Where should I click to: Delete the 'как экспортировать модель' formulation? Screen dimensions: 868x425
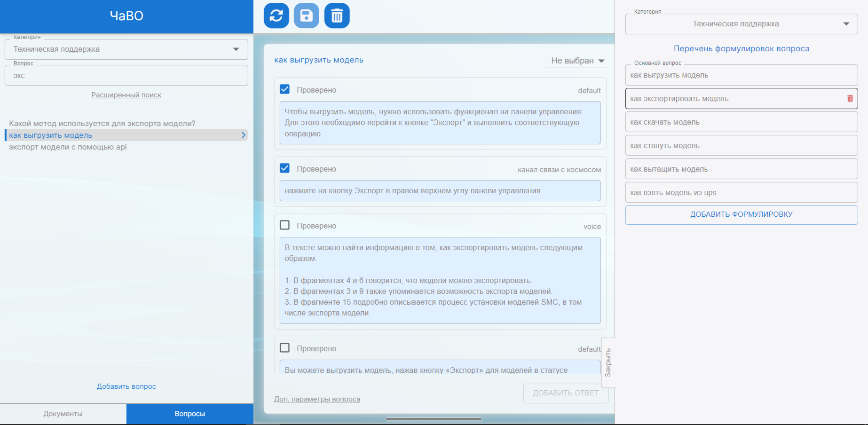pos(850,99)
